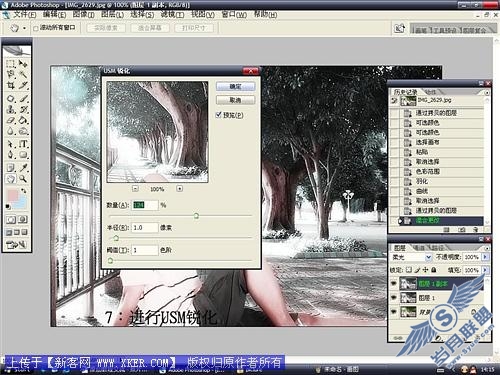Click the 实际像素 button
This screenshot has width=500, height=375.
(106, 28)
